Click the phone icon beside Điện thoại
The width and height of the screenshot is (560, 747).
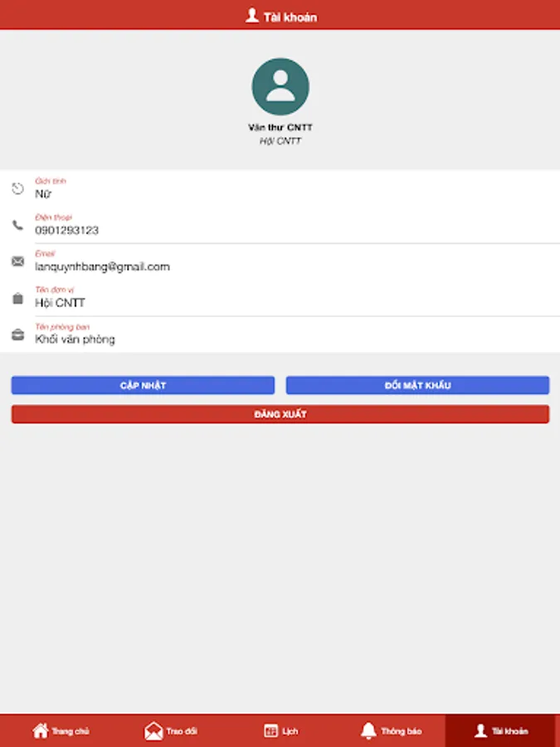(17, 225)
